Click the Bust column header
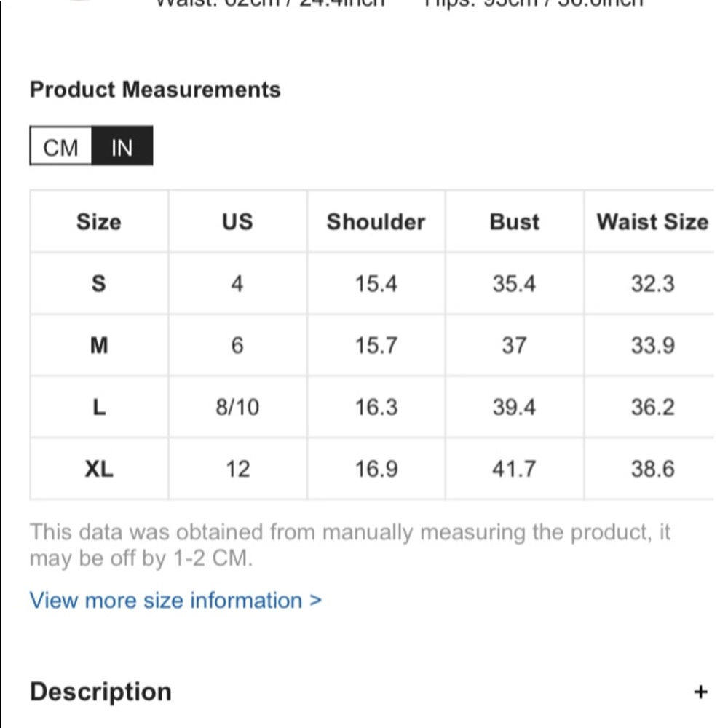The height and width of the screenshot is (728, 728). pos(514,222)
